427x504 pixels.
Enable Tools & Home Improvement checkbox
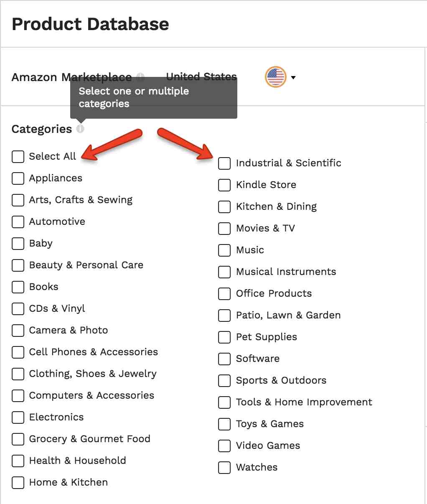(x=224, y=402)
